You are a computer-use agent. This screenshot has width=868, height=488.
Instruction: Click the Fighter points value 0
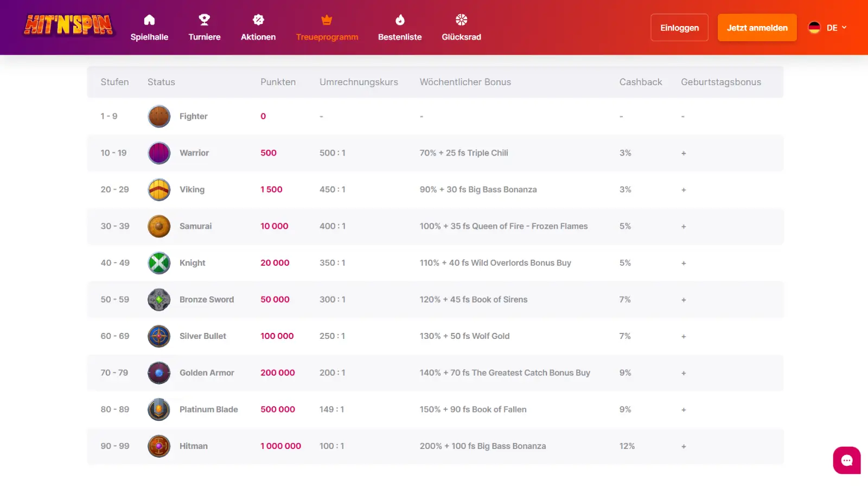(263, 116)
